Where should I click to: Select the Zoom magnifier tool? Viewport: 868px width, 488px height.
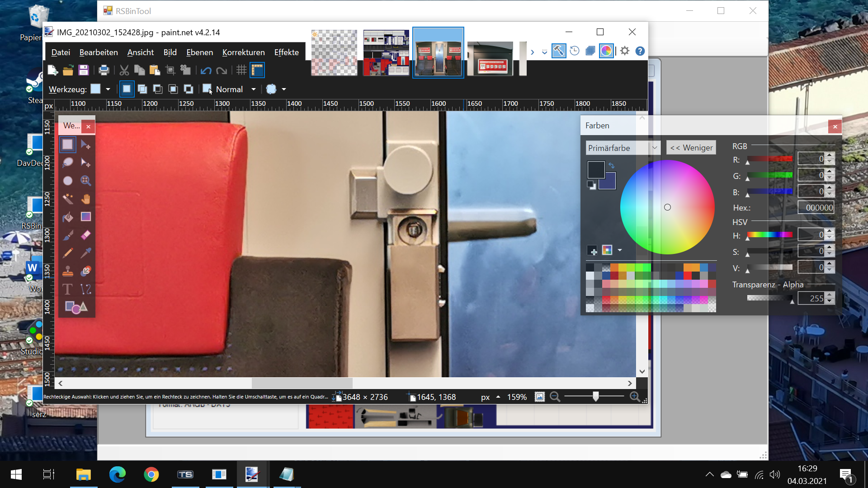pos(85,181)
